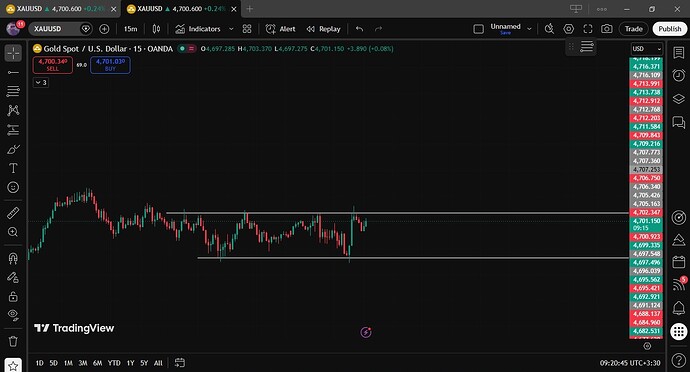Expand the Unnamed layout dropdown arrow
The image size is (690, 372).
529,29
